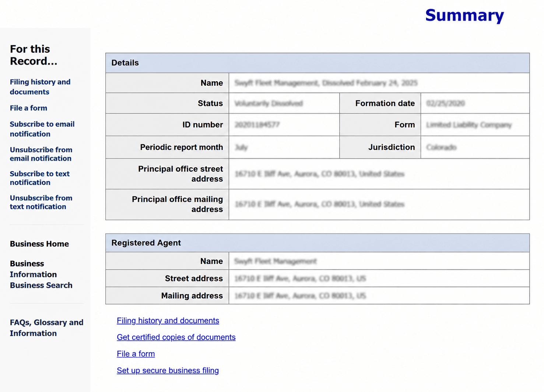
Task: Choose Unsubscribe from text notification
Action: tap(41, 202)
